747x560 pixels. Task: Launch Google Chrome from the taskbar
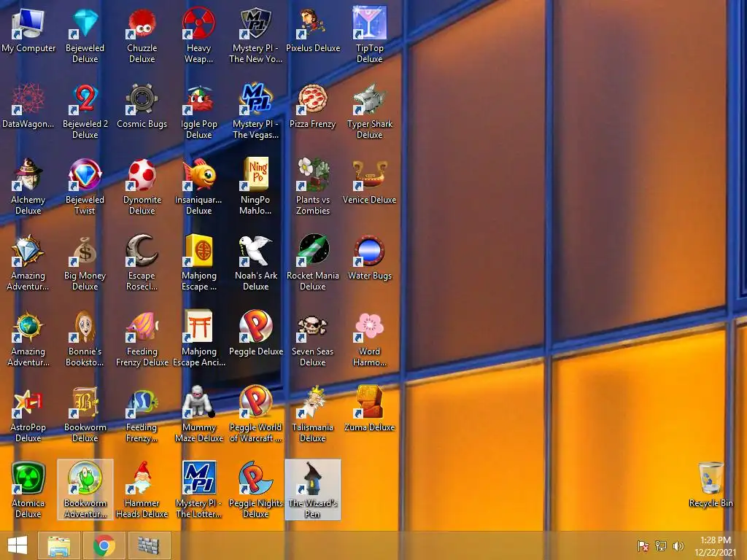tap(104, 545)
